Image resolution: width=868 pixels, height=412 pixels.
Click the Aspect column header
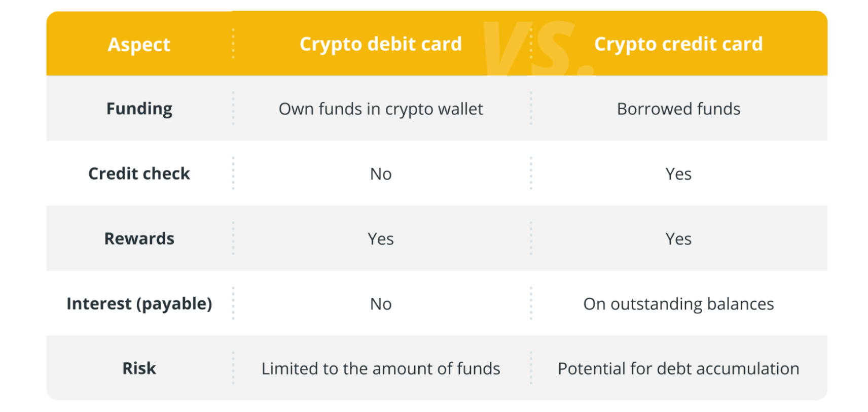pyautogui.click(x=139, y=45)
